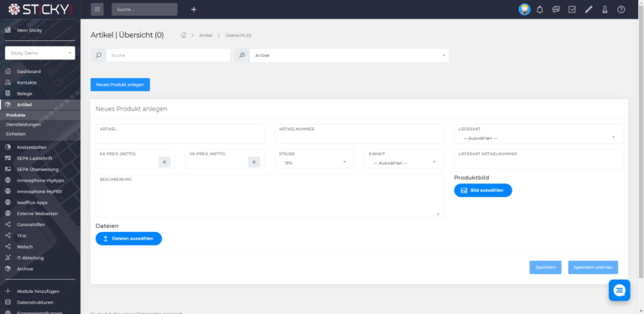Image resolution: width=644 pixels, height=314 pixels.
Task: Click into the Artikelnummer input field
Action: (360, 134)
